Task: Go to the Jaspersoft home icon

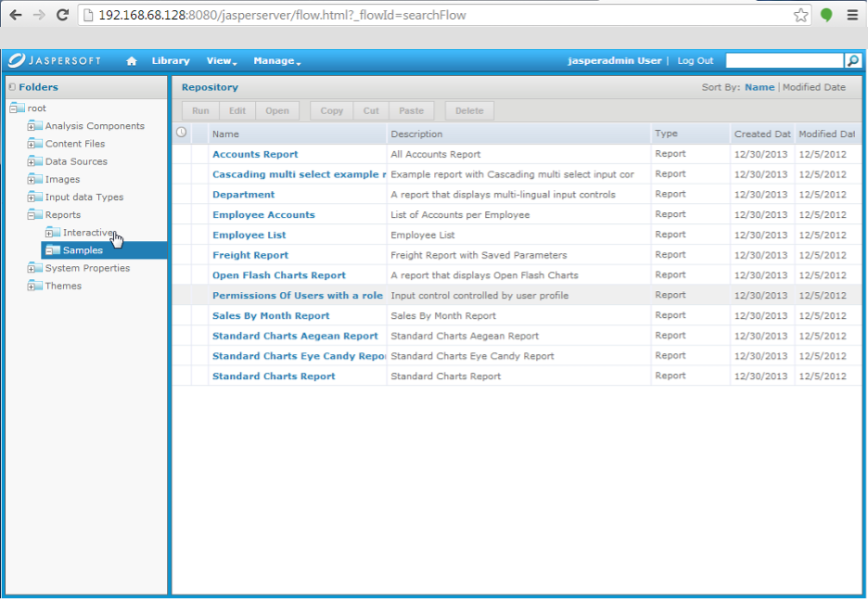Action: (x=131, y=61)
